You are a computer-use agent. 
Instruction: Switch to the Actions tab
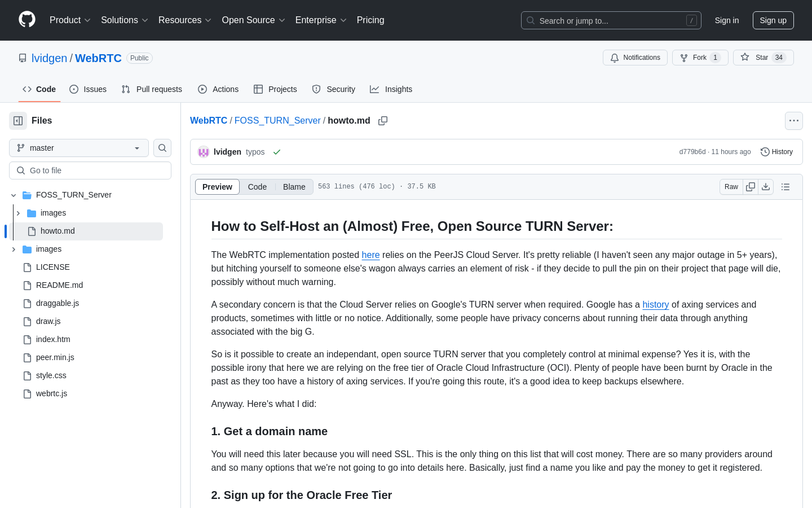click(218, 89)
